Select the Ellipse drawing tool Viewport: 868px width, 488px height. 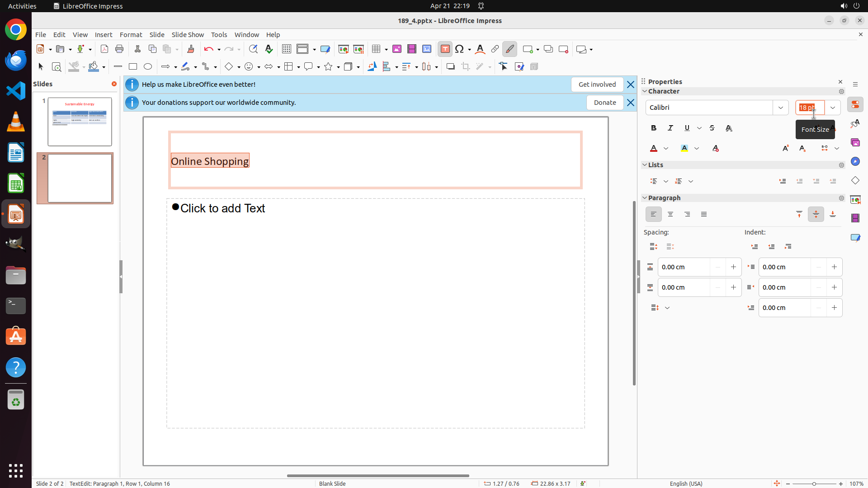point(148,67)
